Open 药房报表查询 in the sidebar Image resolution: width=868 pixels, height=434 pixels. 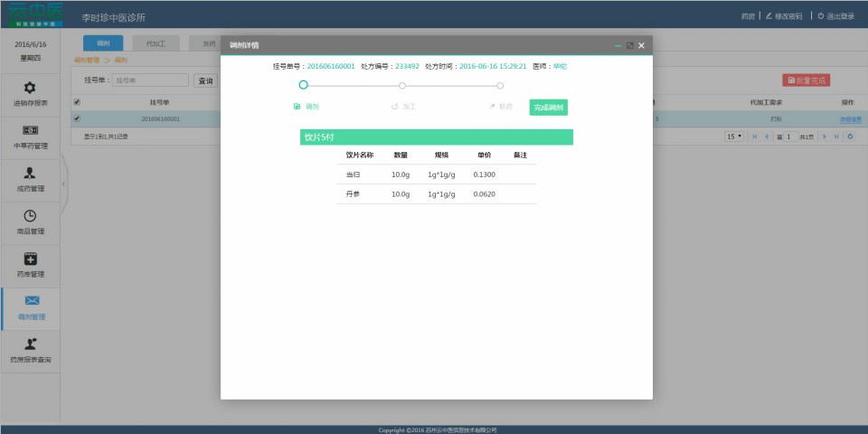point(30,348)
